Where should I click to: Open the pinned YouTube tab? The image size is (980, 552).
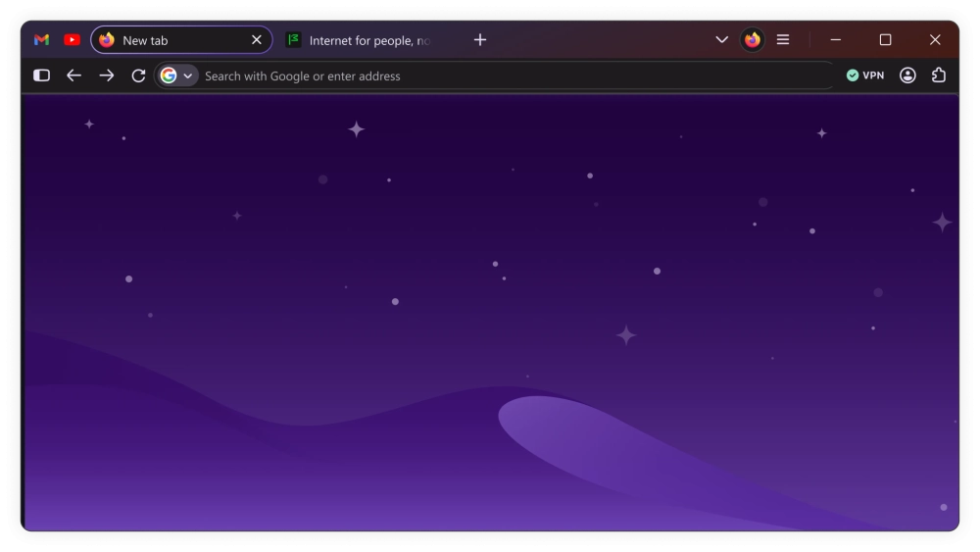tap(72, 40)
